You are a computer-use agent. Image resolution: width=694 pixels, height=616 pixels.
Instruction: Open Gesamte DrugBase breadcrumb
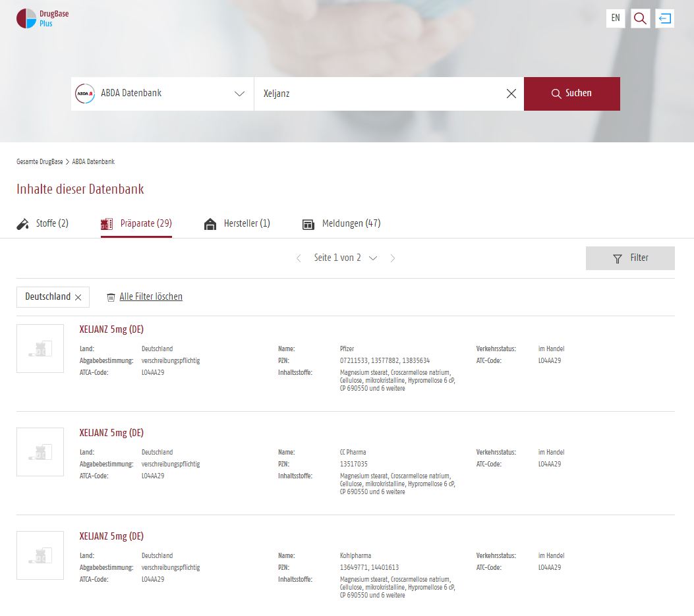click(x=40, y=162)
